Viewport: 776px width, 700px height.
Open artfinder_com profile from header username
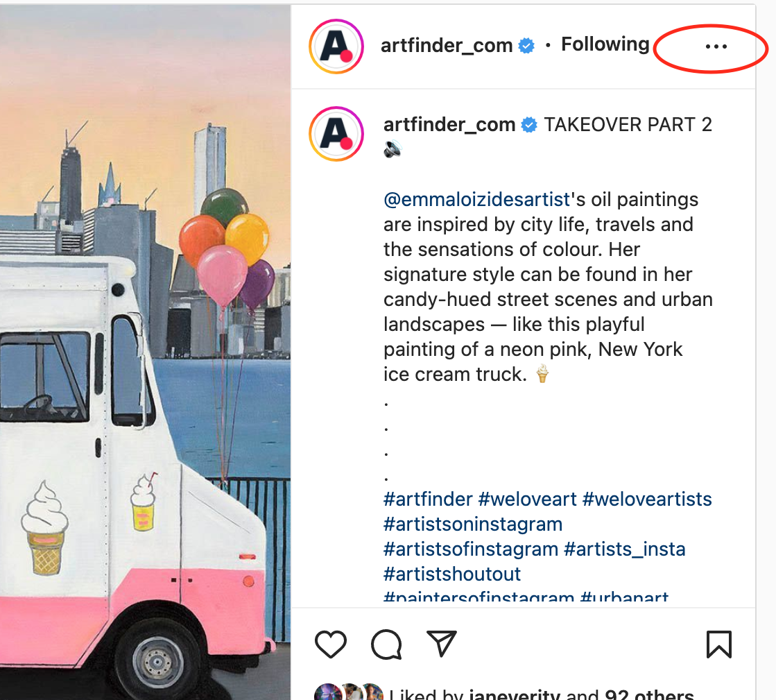(x=447, y=46)
